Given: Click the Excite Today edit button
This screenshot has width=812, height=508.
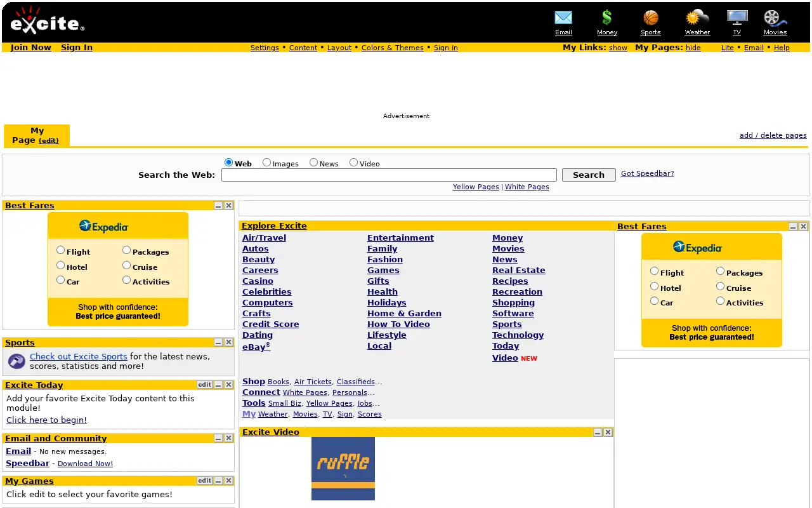Looking at the screenshot, I should [x=204, y=385].
